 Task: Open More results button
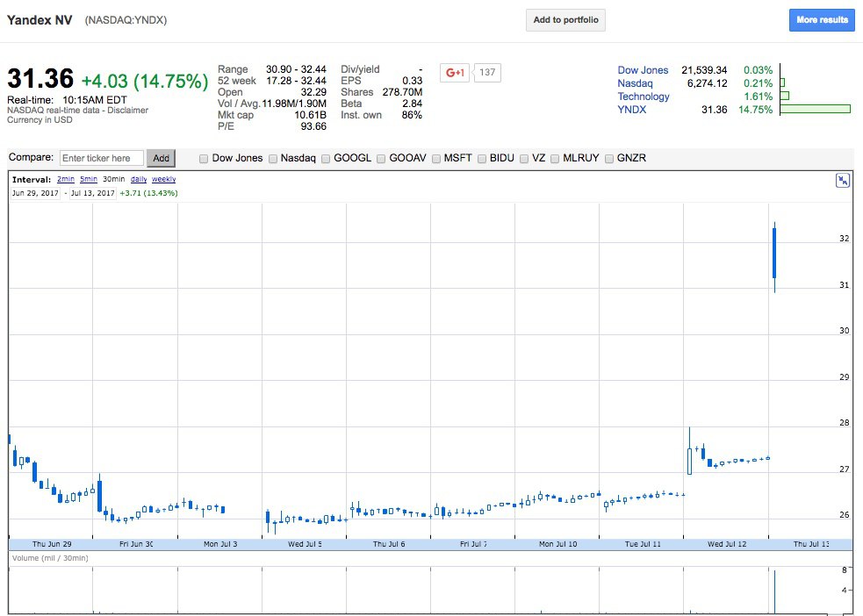822,20
